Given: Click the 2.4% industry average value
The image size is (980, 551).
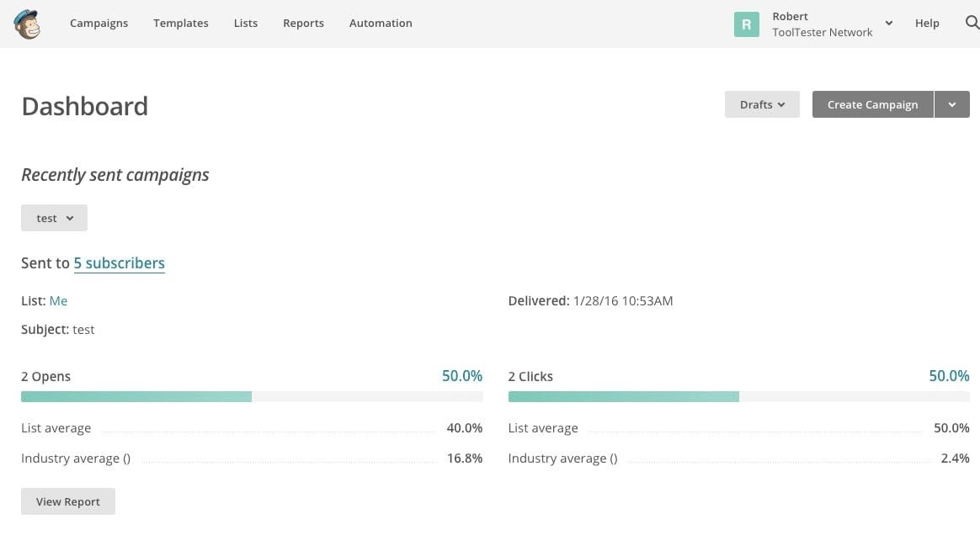Looking at the screenshot, I should click(955, 458).
